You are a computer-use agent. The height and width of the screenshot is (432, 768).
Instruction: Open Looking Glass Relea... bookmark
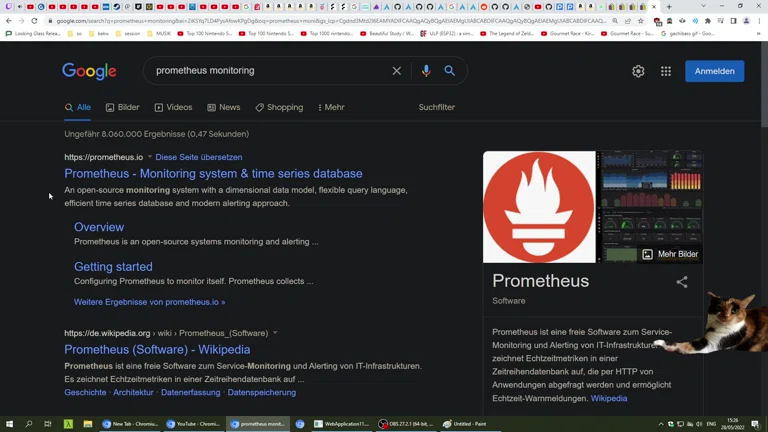[x=33, y=34]
